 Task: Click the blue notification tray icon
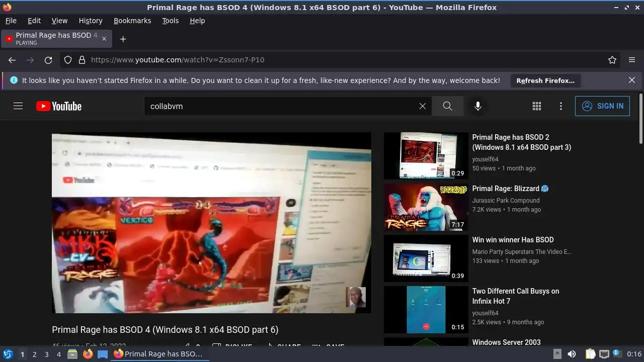coord(617,354)
